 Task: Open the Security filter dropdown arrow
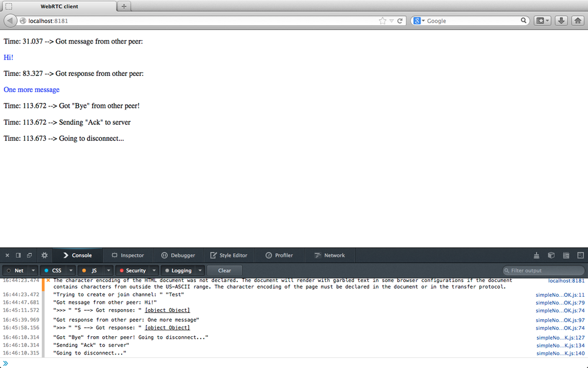tap(154, 270)
